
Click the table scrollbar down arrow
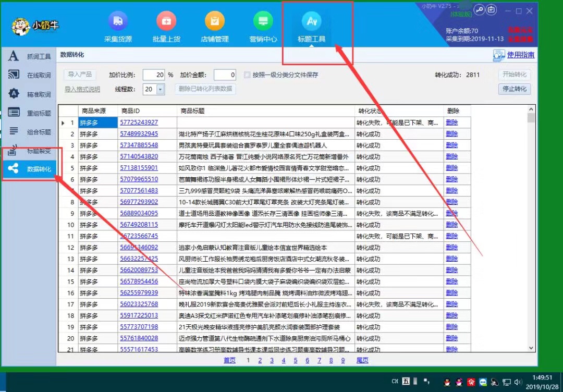tap(531, 348)
